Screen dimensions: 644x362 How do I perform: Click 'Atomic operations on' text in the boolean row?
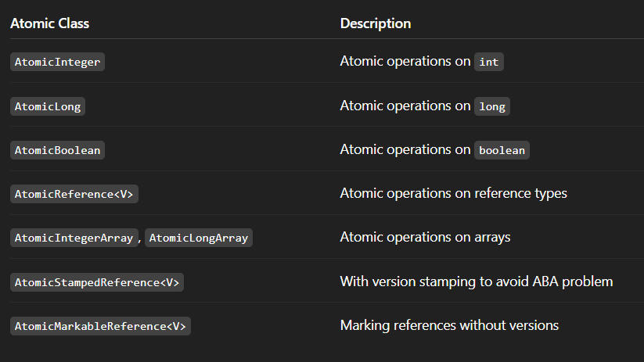[x=405, y=149]
